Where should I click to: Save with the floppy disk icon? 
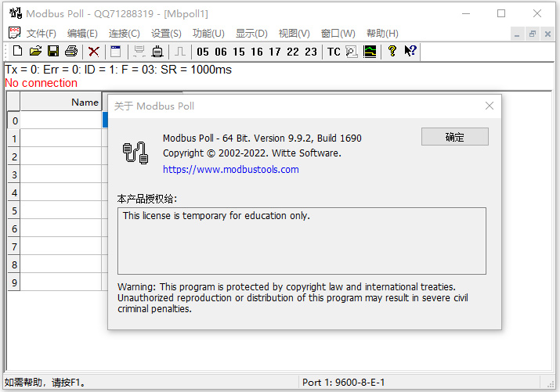tap(53, 52)
